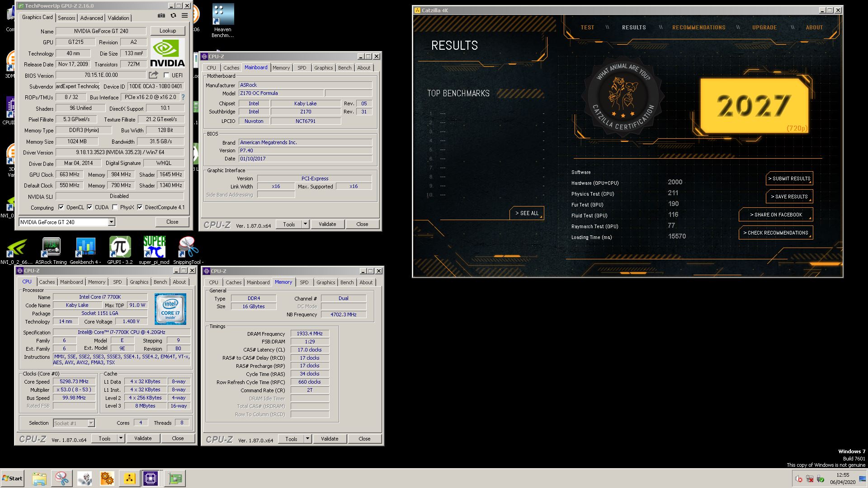Click the DRAM Frequency 1933.4 MHz field
868x488 pixels.
310,333
